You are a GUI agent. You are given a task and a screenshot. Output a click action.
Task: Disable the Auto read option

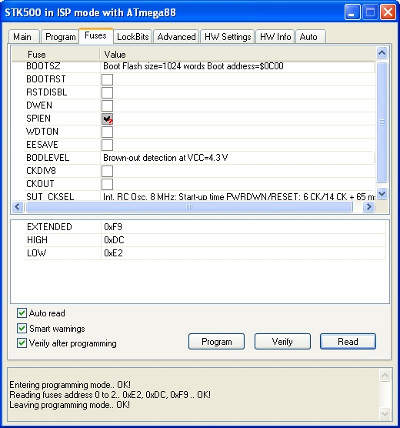point(22,313)
